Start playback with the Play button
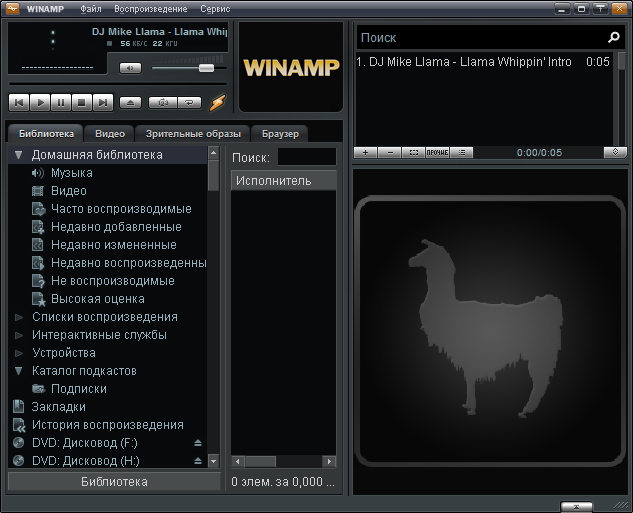633x513 pixels. pyautogui.click(x=40, y=103)
